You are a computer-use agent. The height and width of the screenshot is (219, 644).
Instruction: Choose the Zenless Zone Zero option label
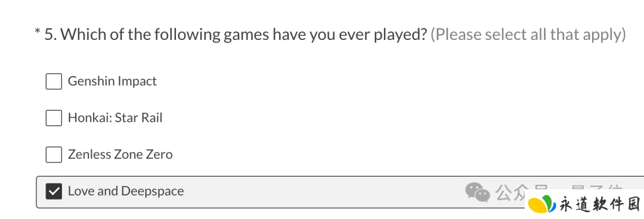tap(120, 155)
